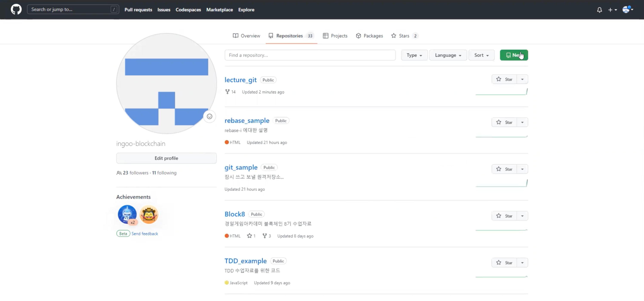This screenshot has width=644, height=301.
Task: Click the Edit profile button
Action: click(x=166, y=158)
